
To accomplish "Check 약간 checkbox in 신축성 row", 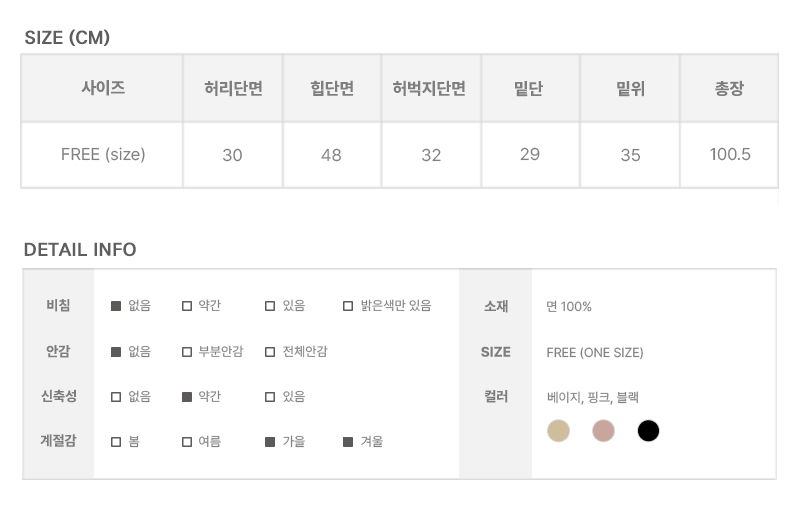I will [x=187, y=397].
